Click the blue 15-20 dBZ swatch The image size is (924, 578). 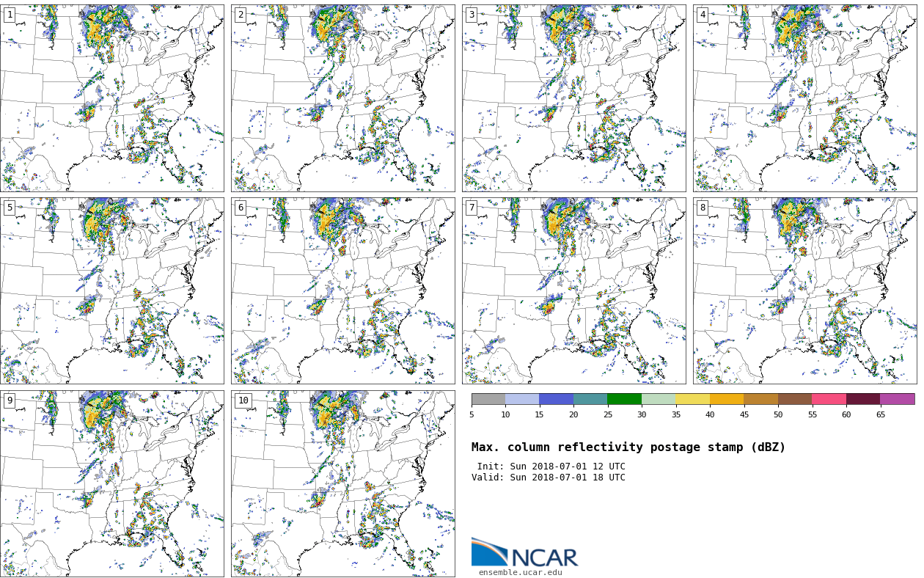[x=556, y=399]
